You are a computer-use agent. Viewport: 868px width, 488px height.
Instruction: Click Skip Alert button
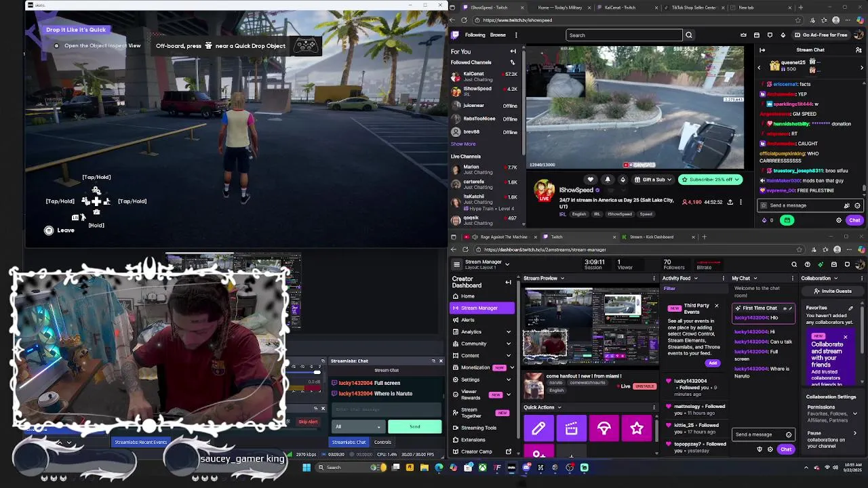tap(308, 422)
